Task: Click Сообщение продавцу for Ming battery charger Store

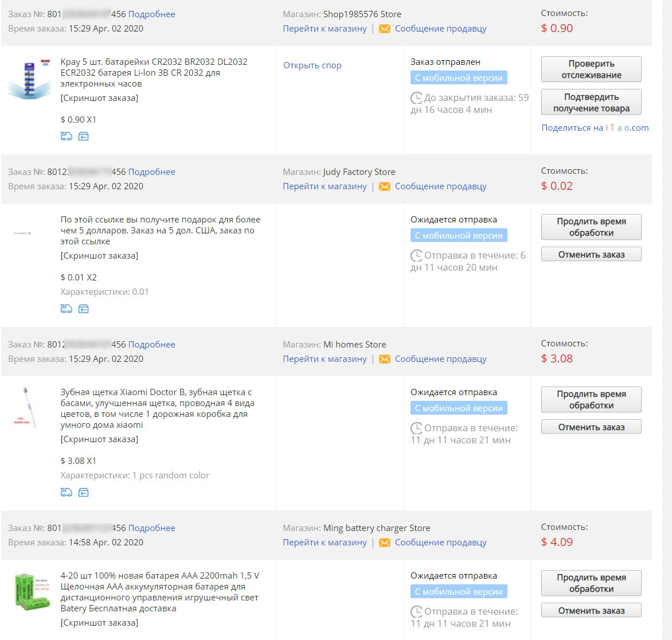Action: point(440,543)
